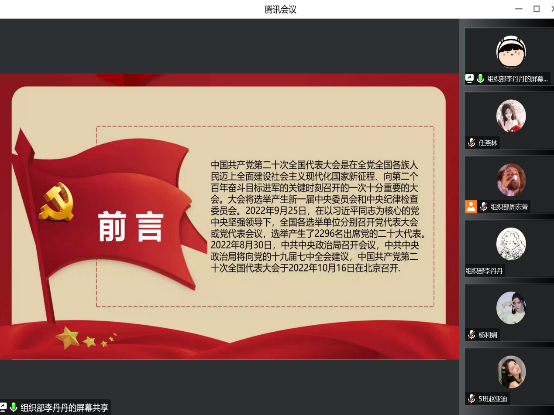
Task: Select the bearded man avatar
Action: coord(511,180)
